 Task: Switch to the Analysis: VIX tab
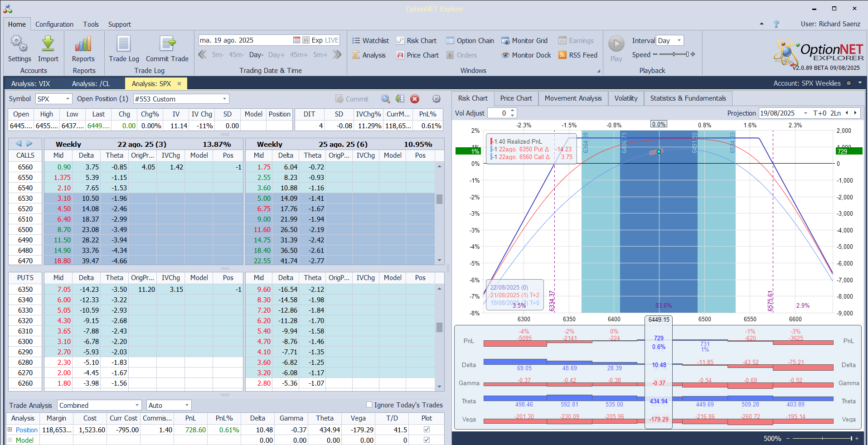point(30,84)
